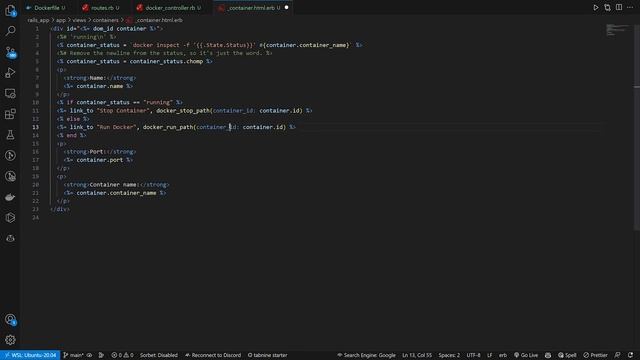Click the main branch indicator
Viewport: 640px width, 360px height.
point(73,355)
